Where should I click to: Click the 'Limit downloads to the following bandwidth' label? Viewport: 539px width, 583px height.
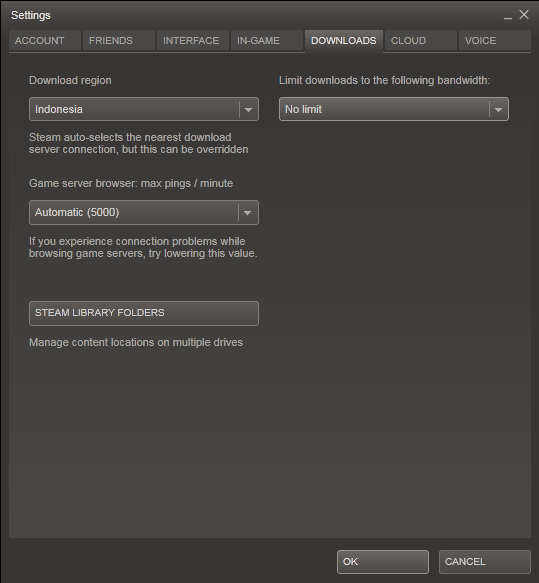pos(385,81)
